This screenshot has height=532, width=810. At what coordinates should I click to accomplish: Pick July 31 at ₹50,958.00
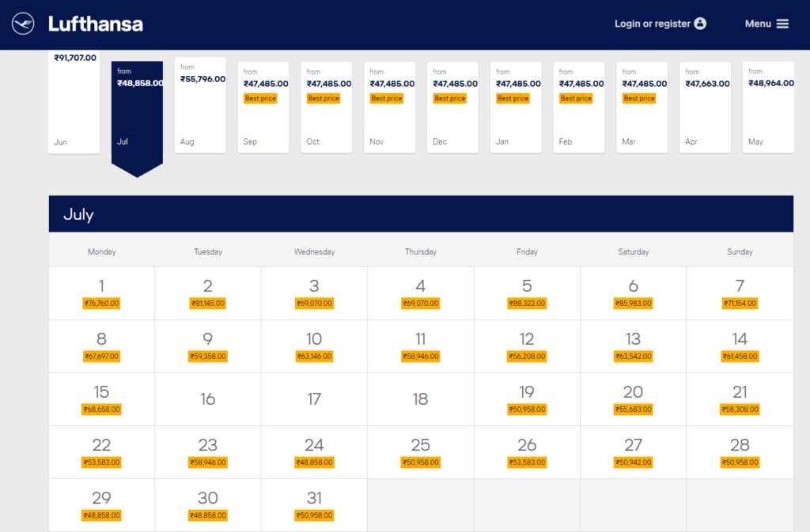pyautogui.click(x=314, y=505)
